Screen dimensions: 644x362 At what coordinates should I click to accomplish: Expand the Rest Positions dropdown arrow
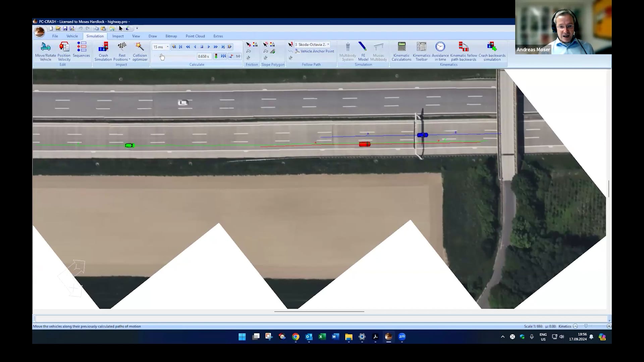[x=129, y=60]
